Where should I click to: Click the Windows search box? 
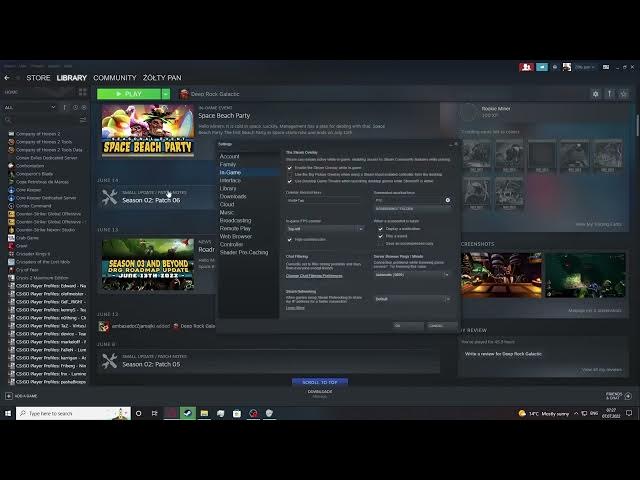click(73, 413)
